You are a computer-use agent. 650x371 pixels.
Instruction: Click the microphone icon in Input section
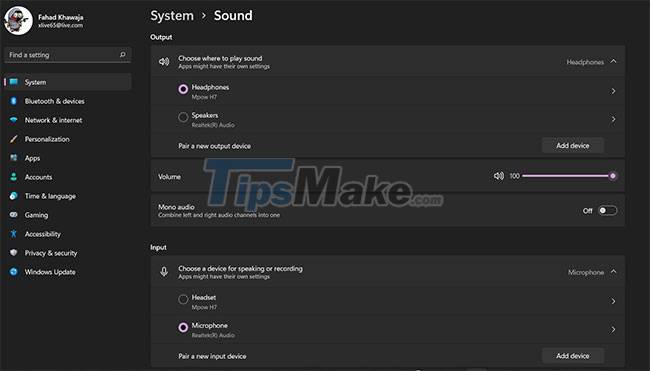(x=164, y=272)
